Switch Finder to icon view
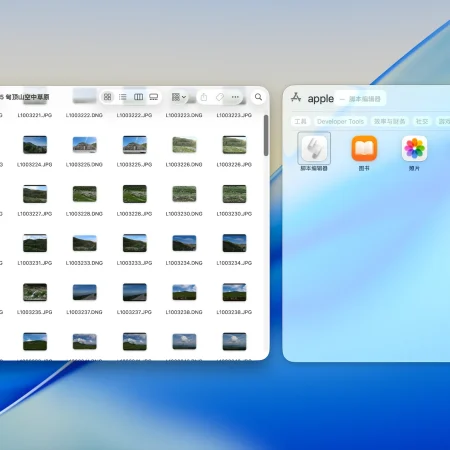Viewport: 450px width, 450px height. pos(107,97)
